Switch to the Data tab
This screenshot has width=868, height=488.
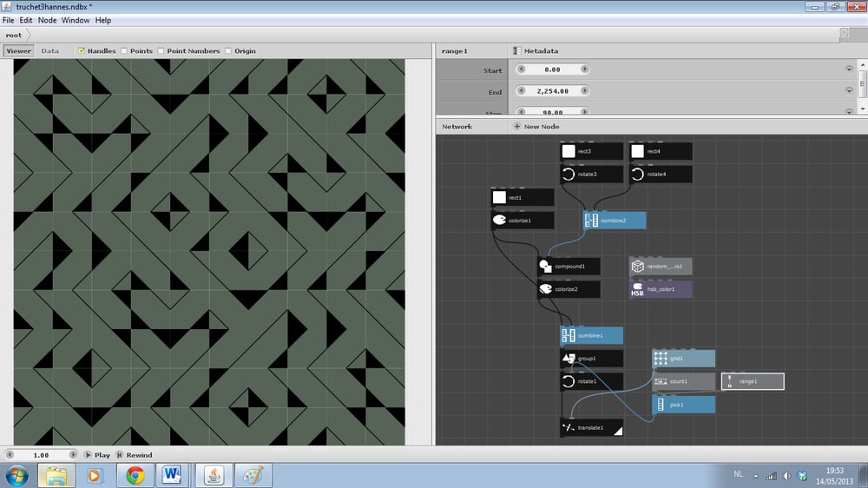point(49,51)
